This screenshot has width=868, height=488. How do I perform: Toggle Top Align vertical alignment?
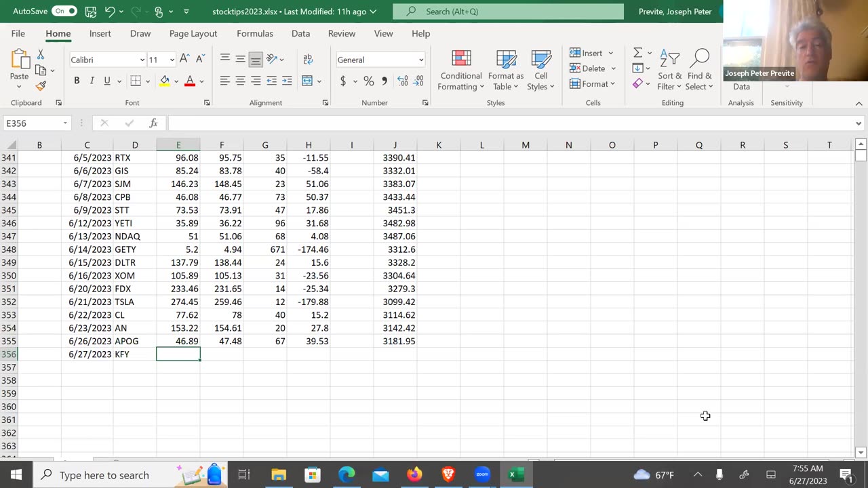[224, 60]
